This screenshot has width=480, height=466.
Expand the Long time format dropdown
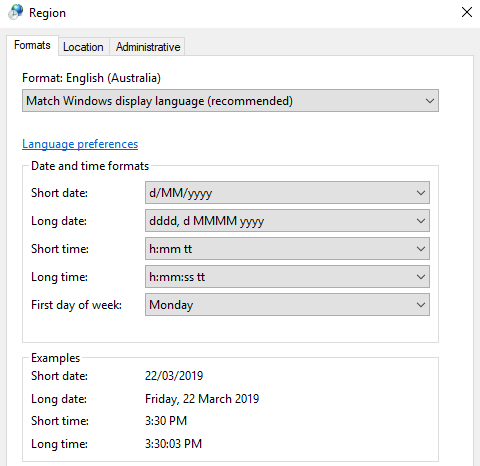287,277
